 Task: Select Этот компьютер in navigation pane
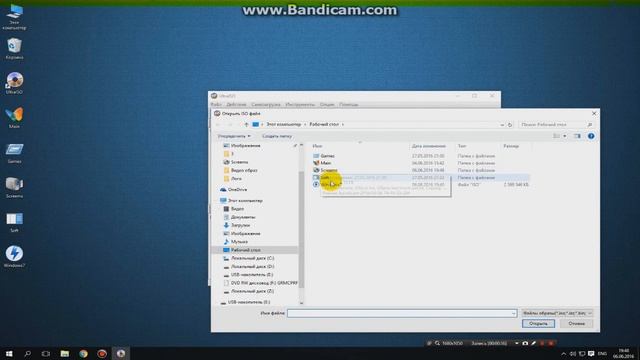245,201
